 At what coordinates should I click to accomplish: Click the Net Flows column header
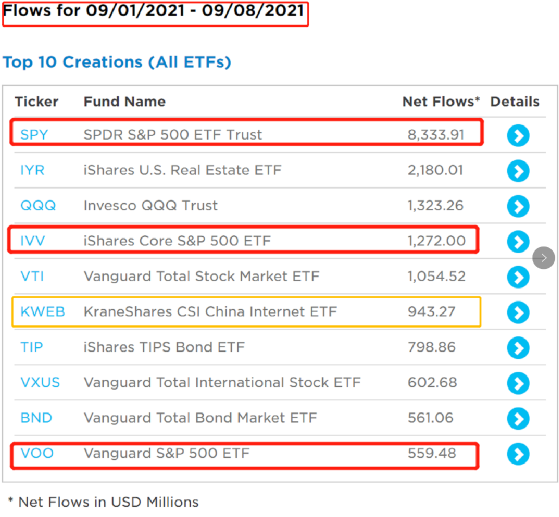441,102
